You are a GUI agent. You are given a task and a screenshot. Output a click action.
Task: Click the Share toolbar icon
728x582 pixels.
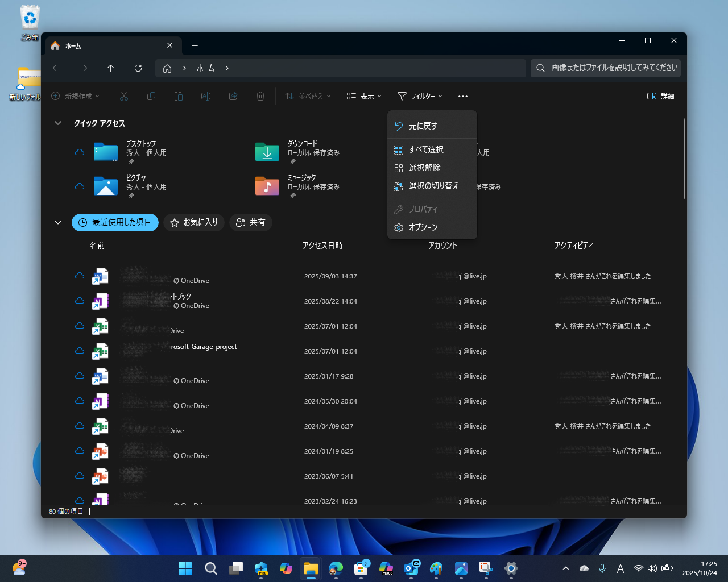coord(233,97)
